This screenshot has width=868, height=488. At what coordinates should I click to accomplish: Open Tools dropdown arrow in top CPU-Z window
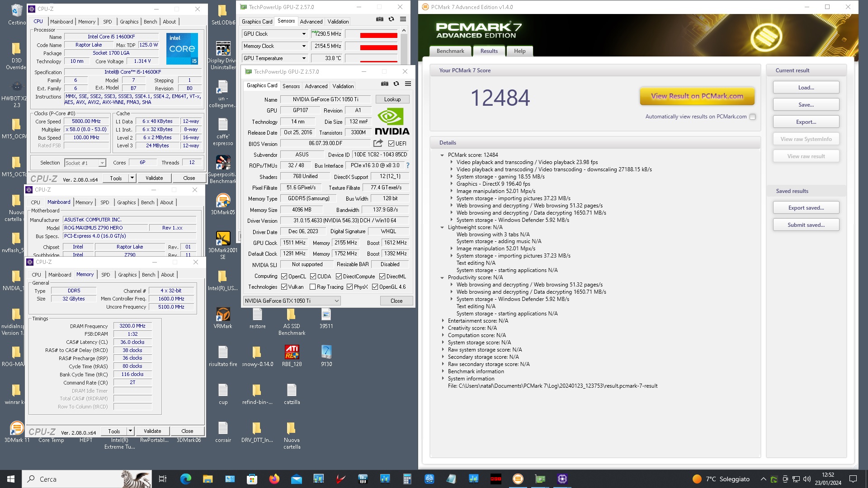coord(132,178)
